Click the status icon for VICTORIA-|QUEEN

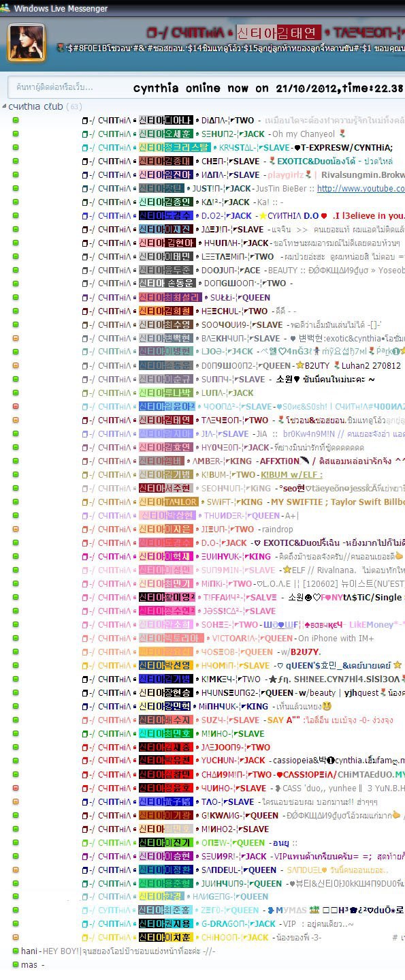click(16, 638)
